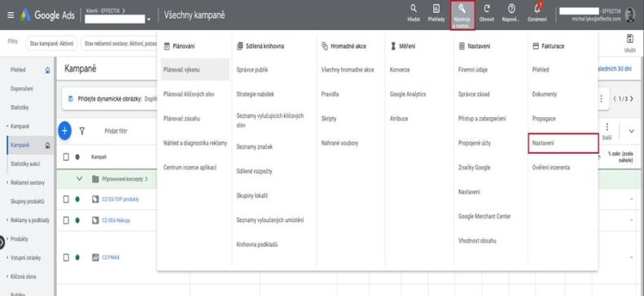Open Správce publik in Sdílená knihovna

(x=252, y=70)
